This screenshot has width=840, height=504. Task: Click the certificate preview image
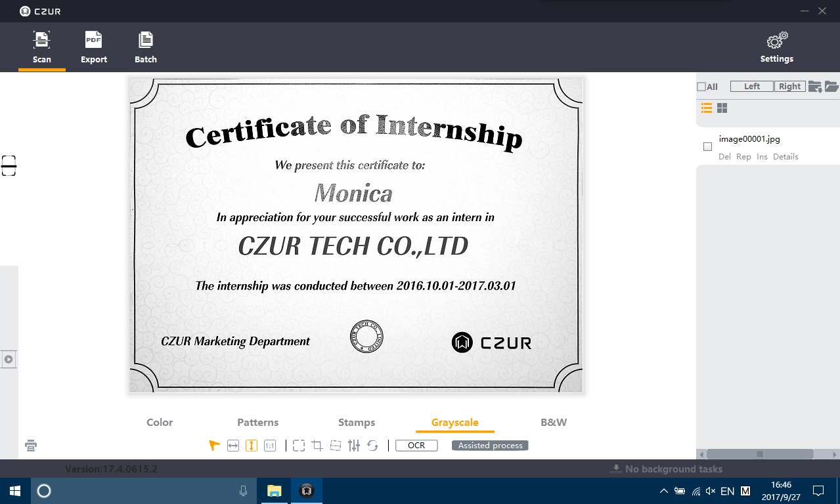[356, 236]
